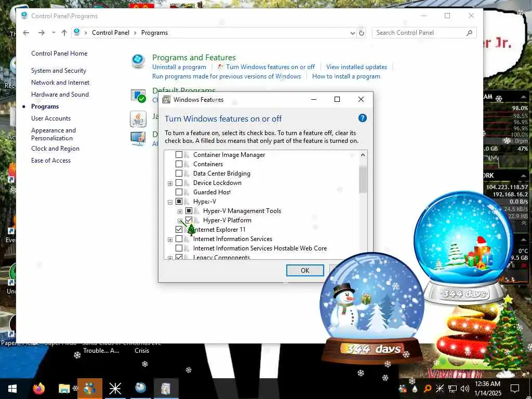Open the volume tray icon

(x=465, y=389)
